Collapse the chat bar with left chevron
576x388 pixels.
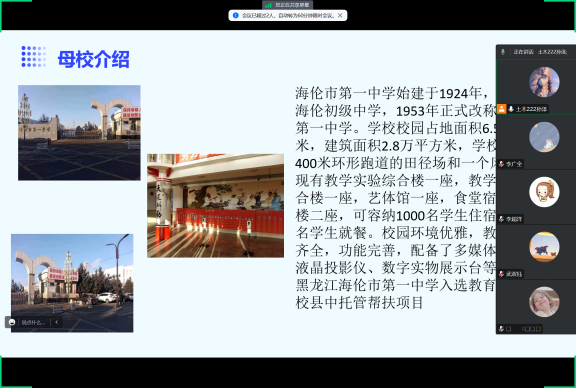point(57,322)
